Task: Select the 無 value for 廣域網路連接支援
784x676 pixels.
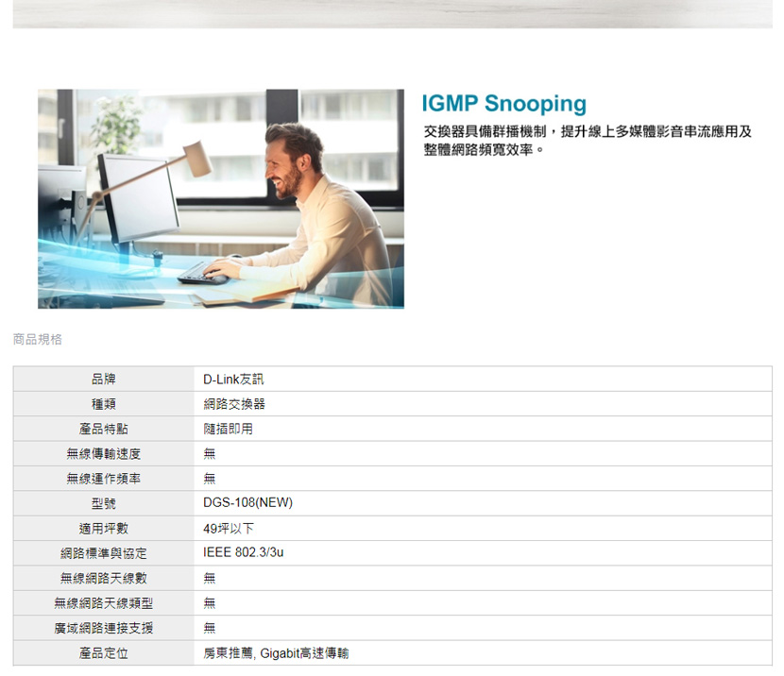Action: pos(210,628)
